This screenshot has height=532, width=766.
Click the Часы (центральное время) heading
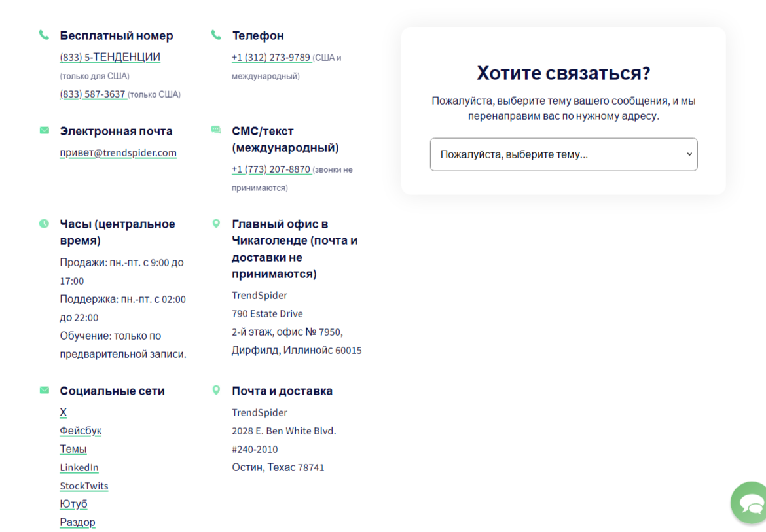pos(117,232)
